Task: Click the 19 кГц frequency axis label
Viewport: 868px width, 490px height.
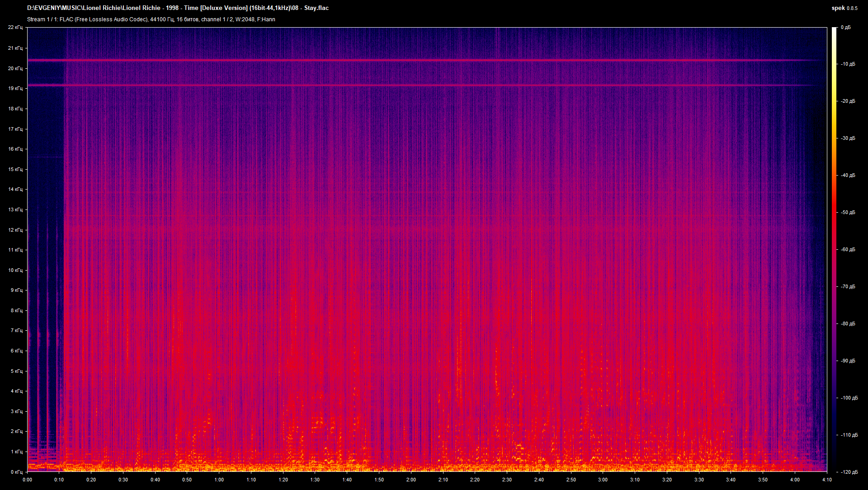Action: point(15,88)
